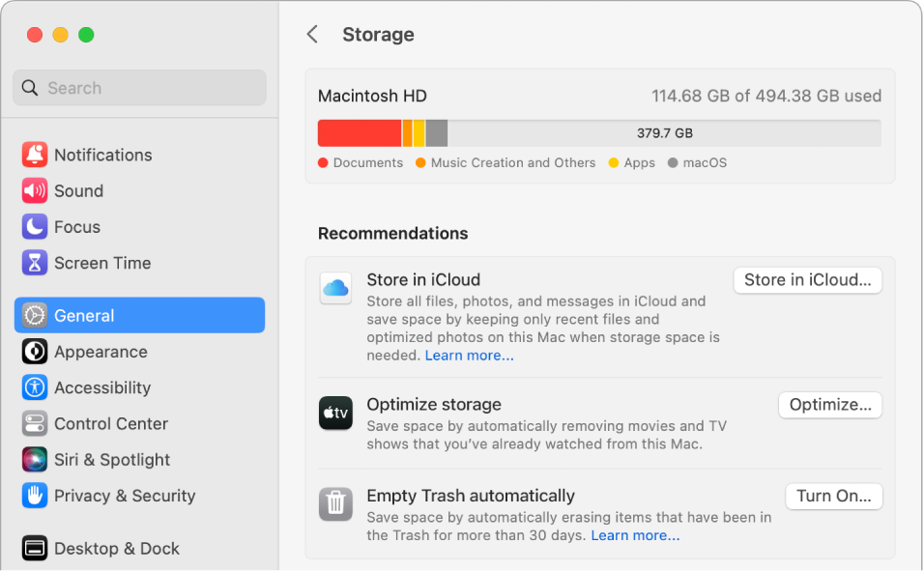Click the red Documents legend dot
The image size is (924, 572).
(322, 162)
